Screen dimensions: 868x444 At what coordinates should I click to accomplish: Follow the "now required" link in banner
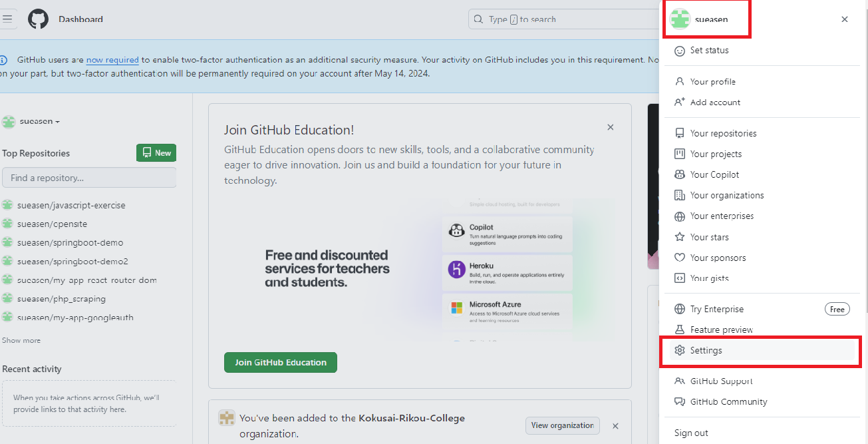(112, 60)
